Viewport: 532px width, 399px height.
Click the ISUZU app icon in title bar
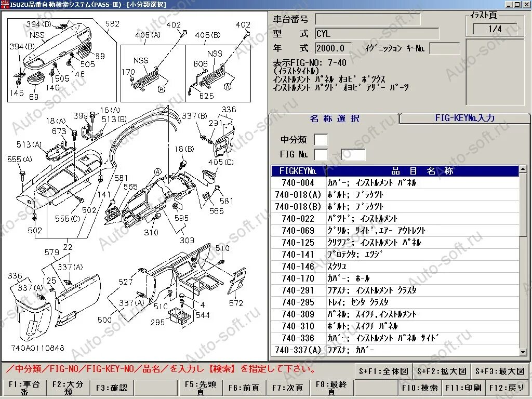[4, 4]
